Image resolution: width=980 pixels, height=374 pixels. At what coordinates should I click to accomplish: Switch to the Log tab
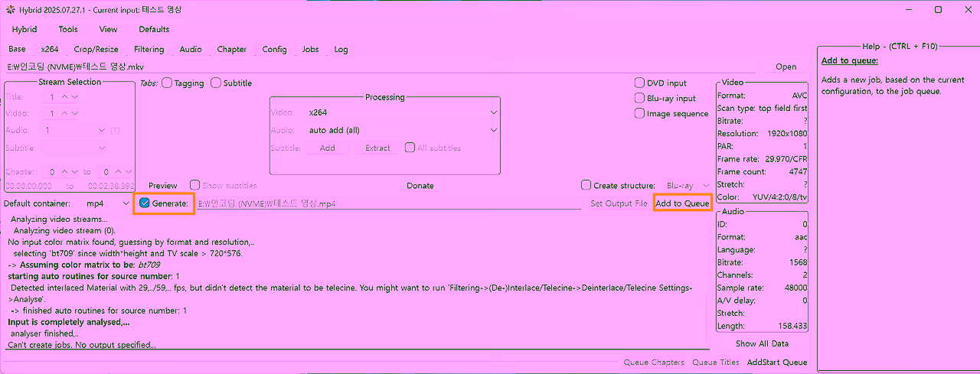click(341, 49)
